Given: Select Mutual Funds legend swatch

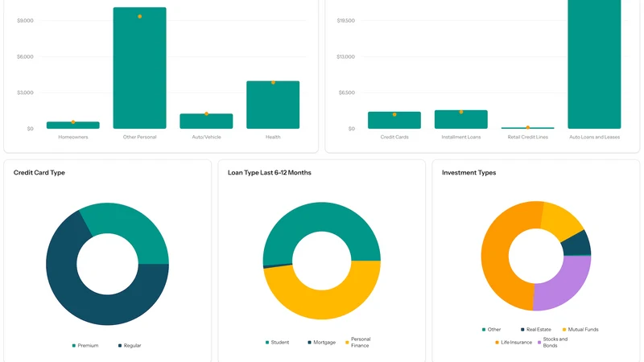Looking at the screenshot, I should coord(564,330).
